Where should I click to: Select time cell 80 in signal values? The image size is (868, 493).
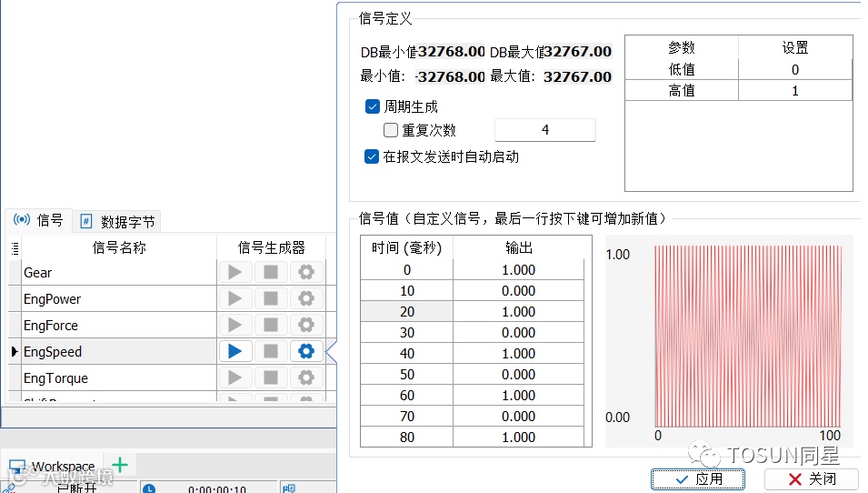pos(407,437)
